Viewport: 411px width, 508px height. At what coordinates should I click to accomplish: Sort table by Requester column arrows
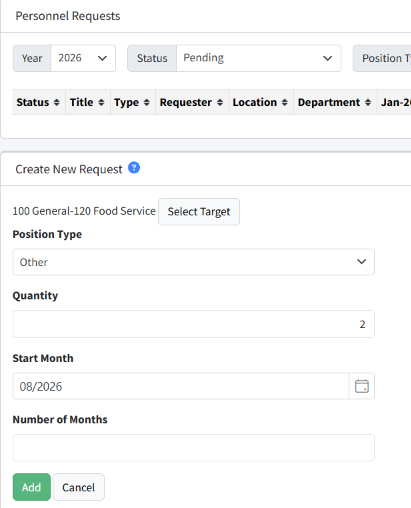[x=220, y=102]
